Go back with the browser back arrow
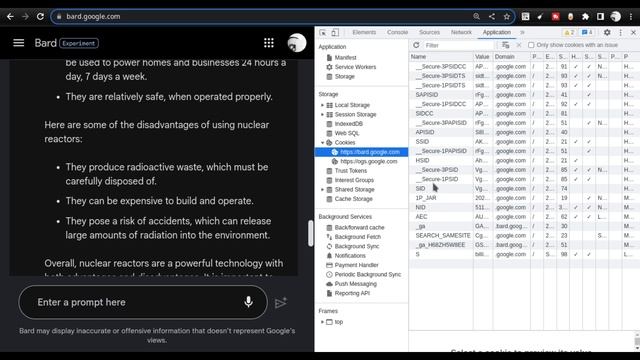640x360 pixels. tap(10, 16)
